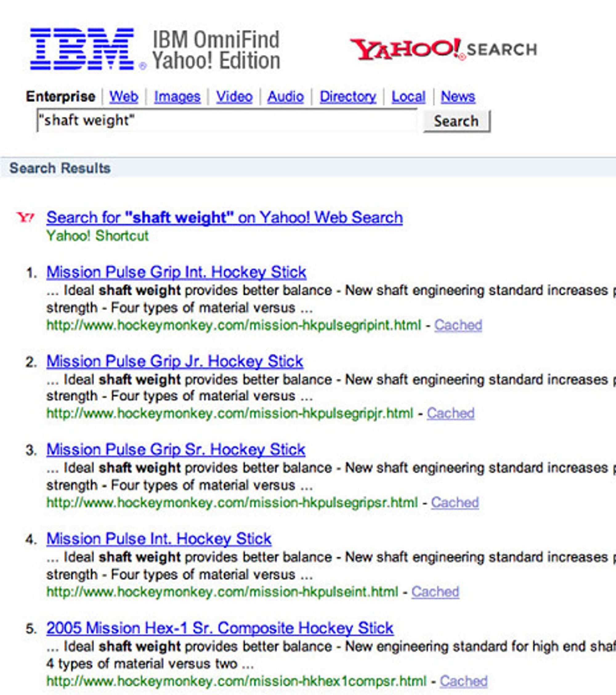
Task: Switch to the Local search tab
Action: 408,96
